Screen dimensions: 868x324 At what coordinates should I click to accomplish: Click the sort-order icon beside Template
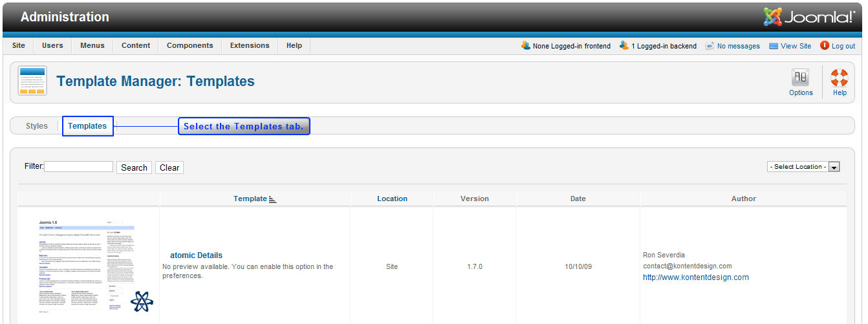(x=272, y=199)
